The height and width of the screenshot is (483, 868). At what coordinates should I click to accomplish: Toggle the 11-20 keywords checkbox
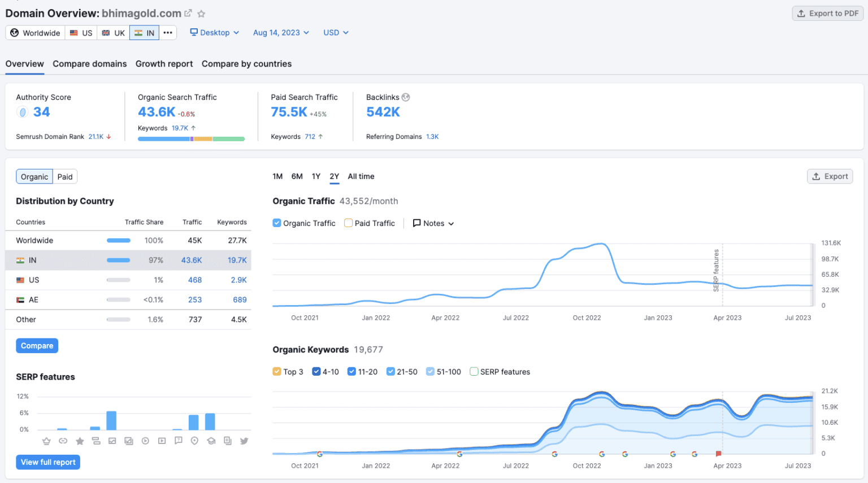click(x=351, y=372)
